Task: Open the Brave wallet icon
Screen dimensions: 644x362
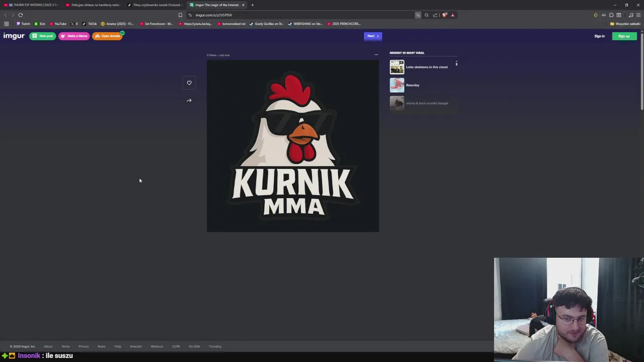Action: (619, 15)
